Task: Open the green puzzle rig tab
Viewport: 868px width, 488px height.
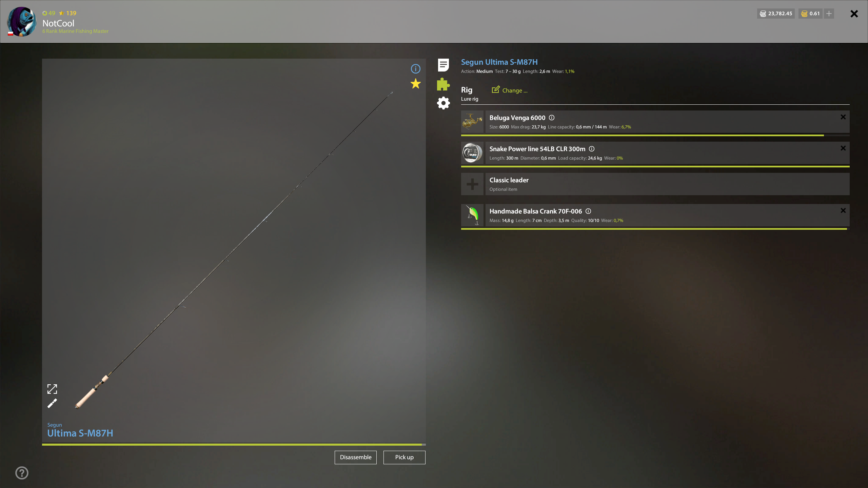Action: (x=443, y=84)
